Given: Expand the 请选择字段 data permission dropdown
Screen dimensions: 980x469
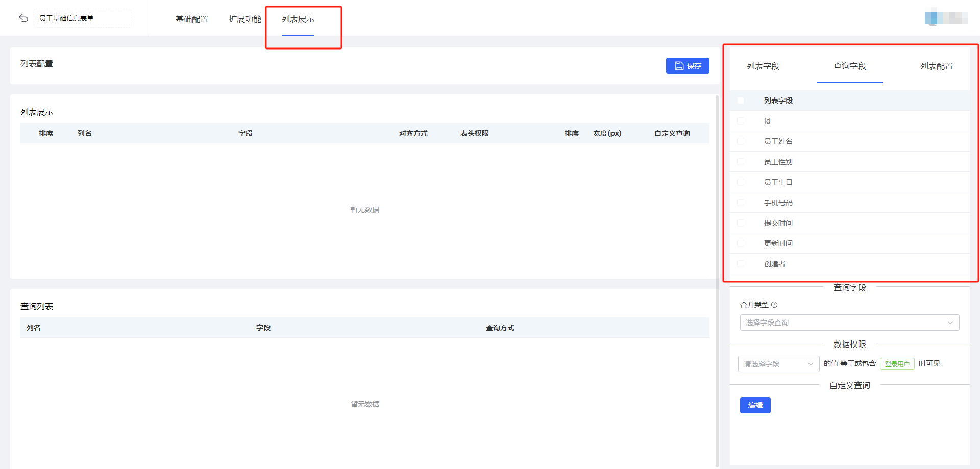Looking at the screenshot, I should pos(778,364).
